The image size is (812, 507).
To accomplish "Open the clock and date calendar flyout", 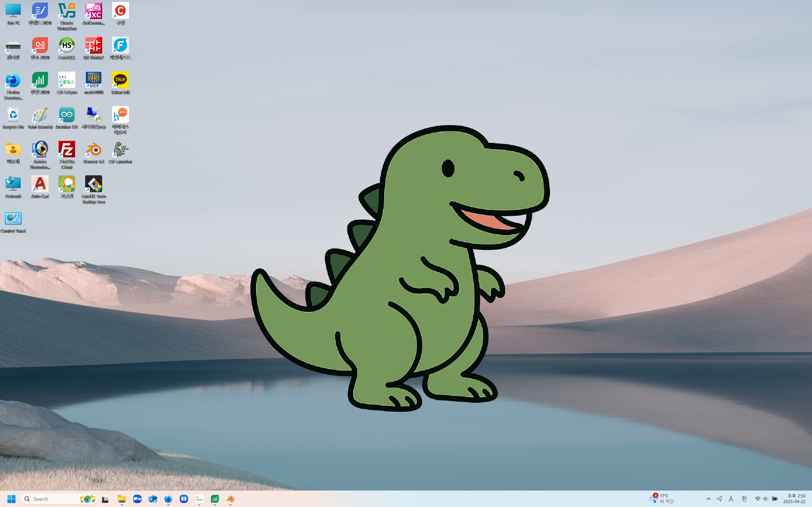I will point(794,499).
